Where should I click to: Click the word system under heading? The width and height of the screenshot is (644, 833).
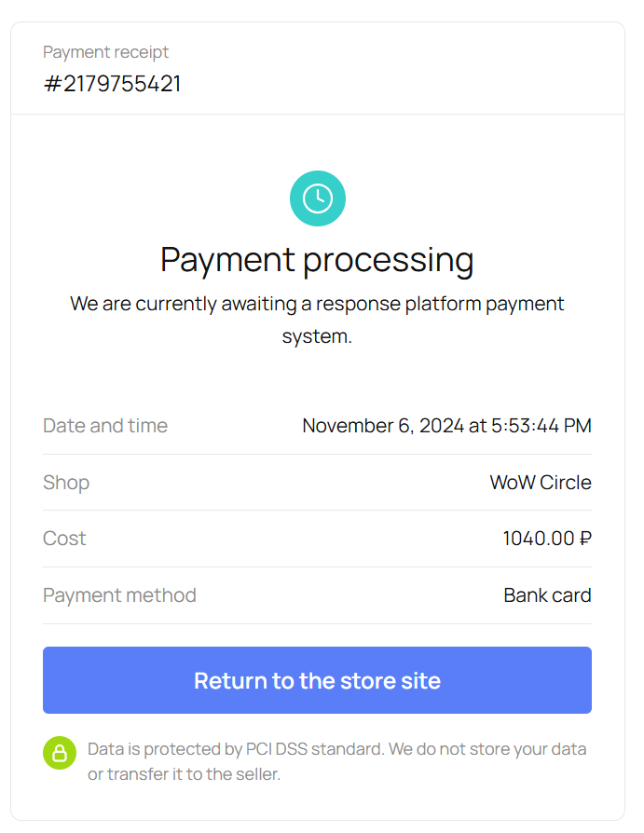tap(317, 336)
